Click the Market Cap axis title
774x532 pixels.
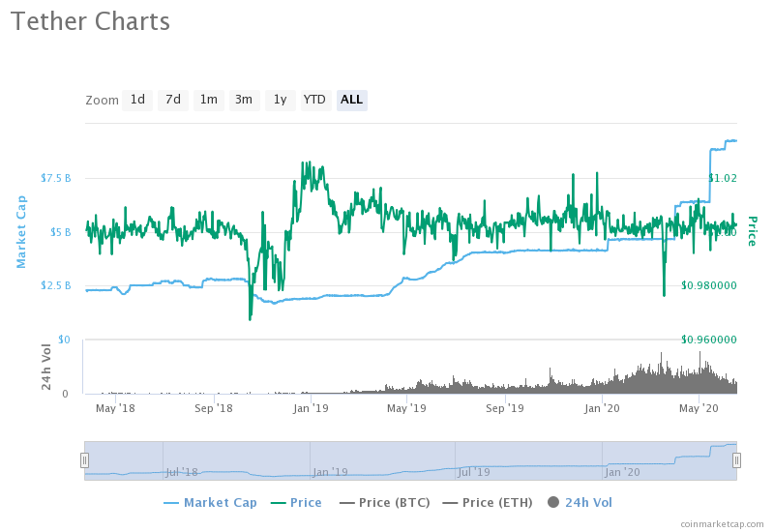pyautogui.click(x=19, y=232)
